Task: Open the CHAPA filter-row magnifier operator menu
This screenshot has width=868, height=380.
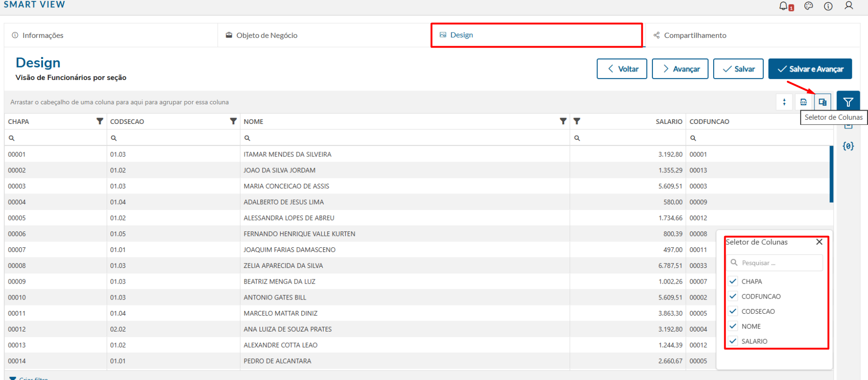Action: tap(12, 138)
